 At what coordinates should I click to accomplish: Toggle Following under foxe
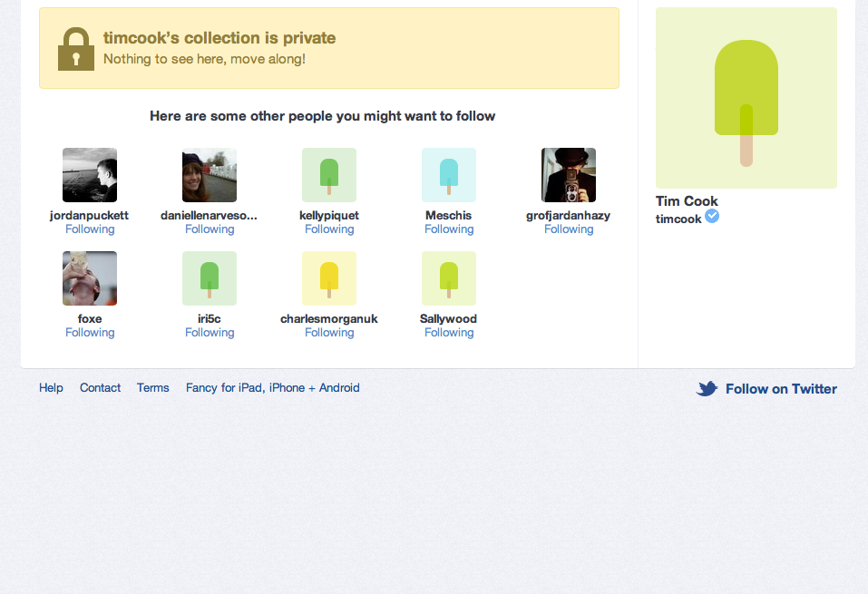click(x=90, y=333)
